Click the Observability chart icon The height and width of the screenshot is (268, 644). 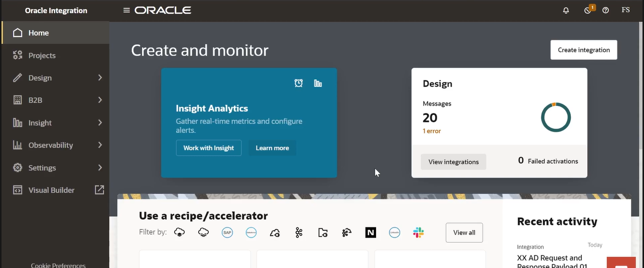[18, 145]
